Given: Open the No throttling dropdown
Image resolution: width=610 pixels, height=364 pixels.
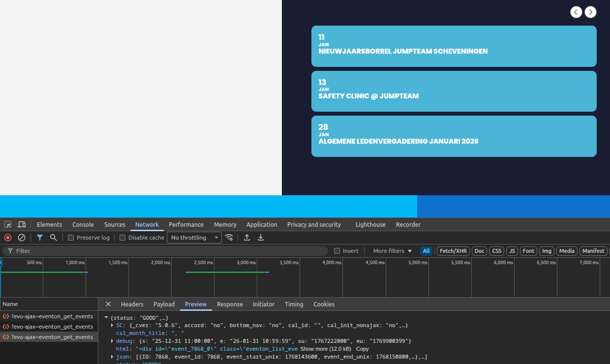Looking at the screenshot, I should (194, 238).
